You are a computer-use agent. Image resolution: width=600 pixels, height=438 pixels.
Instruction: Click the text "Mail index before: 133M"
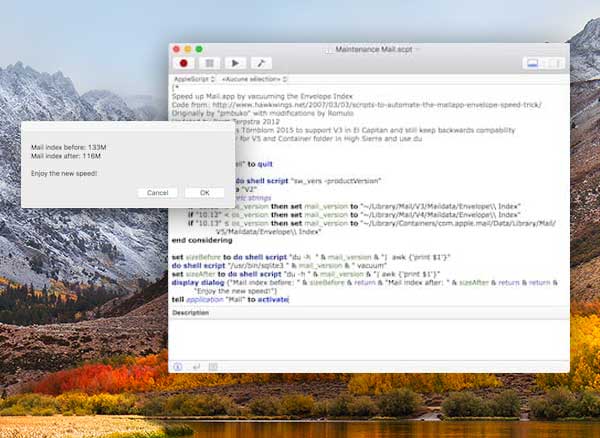click(x=69, y=147)
